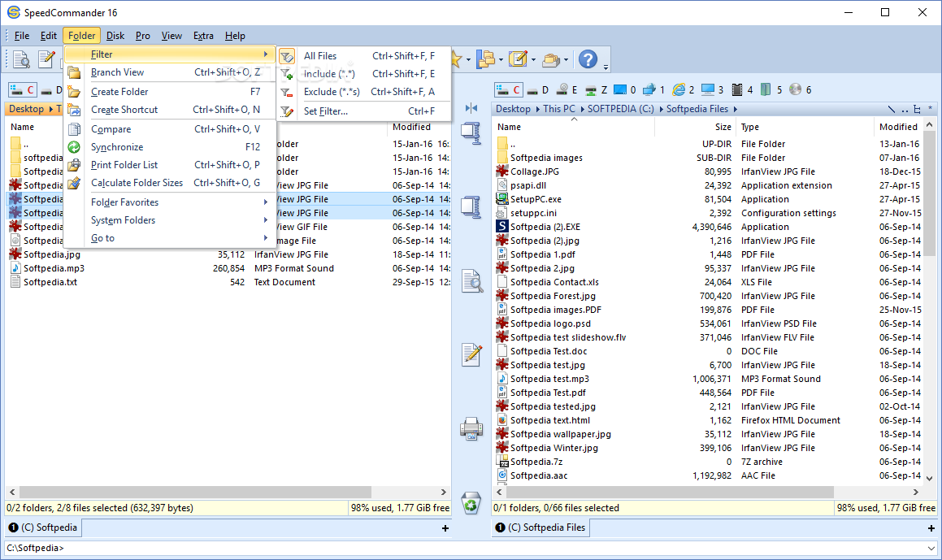The height and width of the screenshot is (560, 942).
Task: Click the root backslash button in right panel
Action: (x=892, y=110)
